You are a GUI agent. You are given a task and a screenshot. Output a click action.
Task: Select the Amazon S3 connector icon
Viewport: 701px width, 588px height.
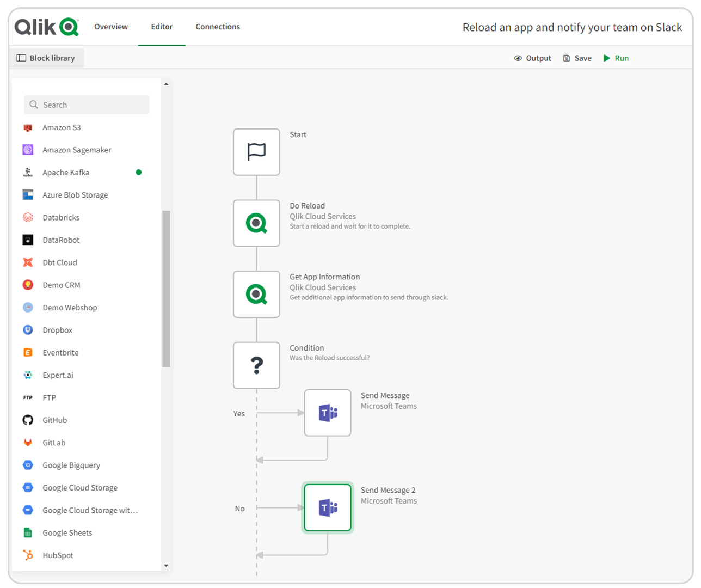point(28,127)
